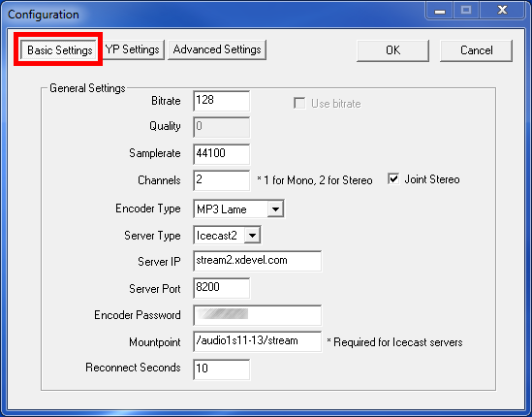Screen dimensions: 532x417
Task: Switch to the YP Settings tab
Action: [133, 49]
